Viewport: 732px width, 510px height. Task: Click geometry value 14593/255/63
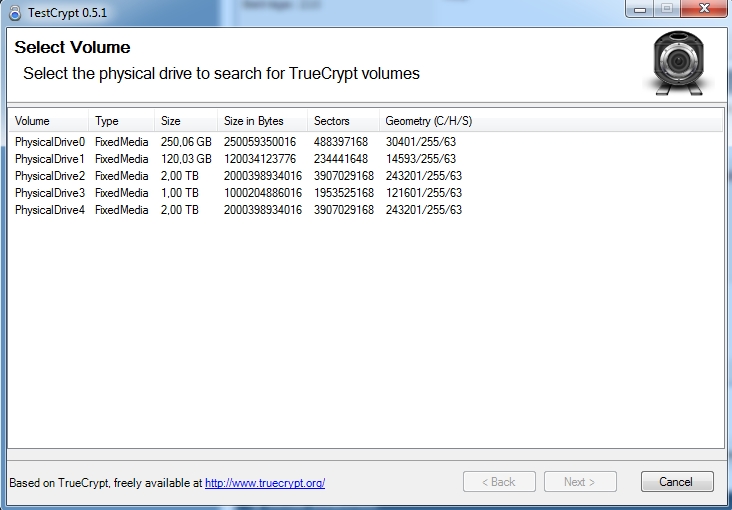[421, 159]
